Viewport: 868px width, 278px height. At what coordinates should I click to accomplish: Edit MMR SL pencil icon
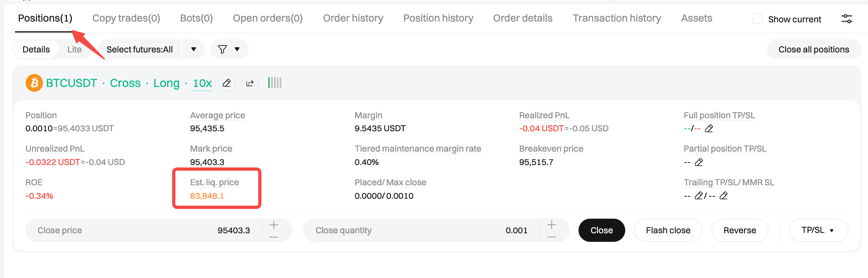pos(723,196)
